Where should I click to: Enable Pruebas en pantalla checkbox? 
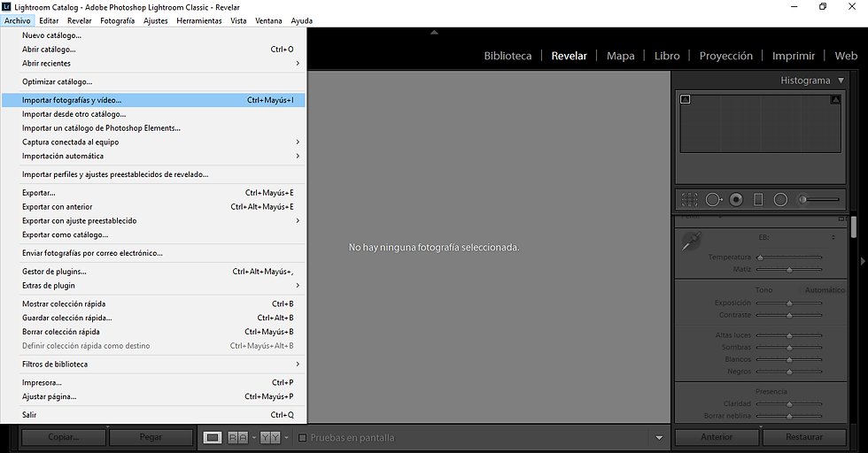302,437
